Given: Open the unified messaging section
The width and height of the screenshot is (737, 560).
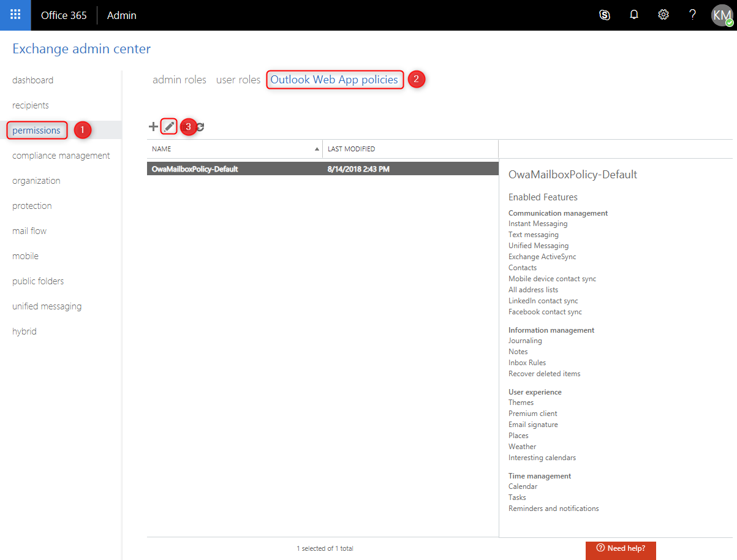Looking at the screenshot, I should (47, 306).
